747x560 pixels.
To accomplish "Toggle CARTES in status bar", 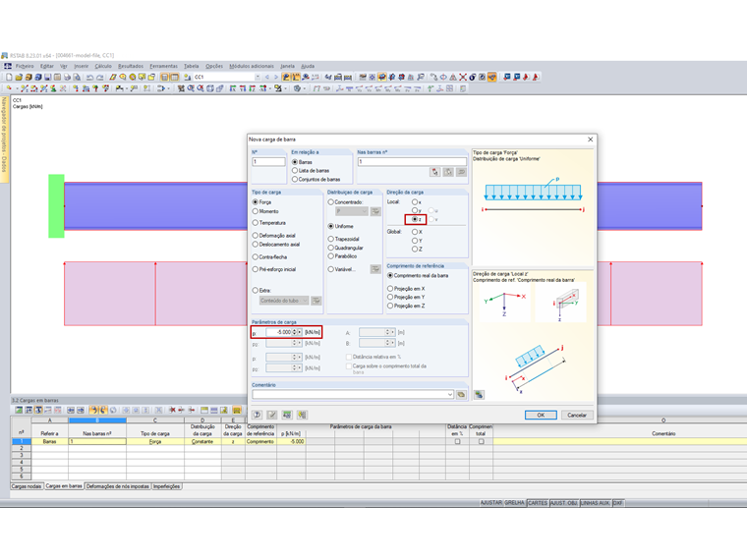I will (538, 503).
